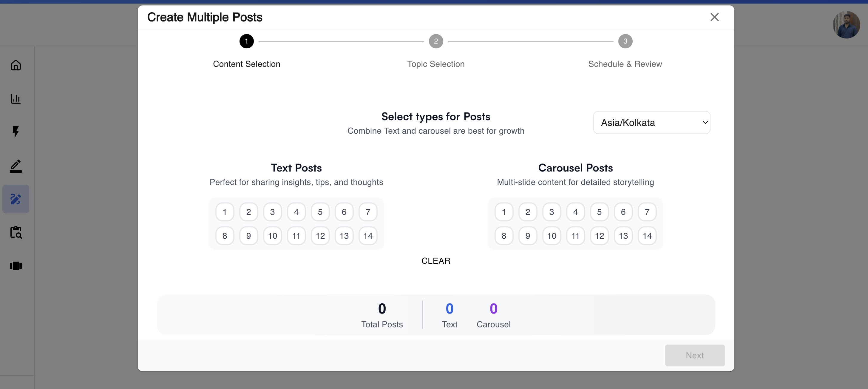868x389 pixels.
Task: Open the clipboard search sidebar icon
Action: coord(16,232)
